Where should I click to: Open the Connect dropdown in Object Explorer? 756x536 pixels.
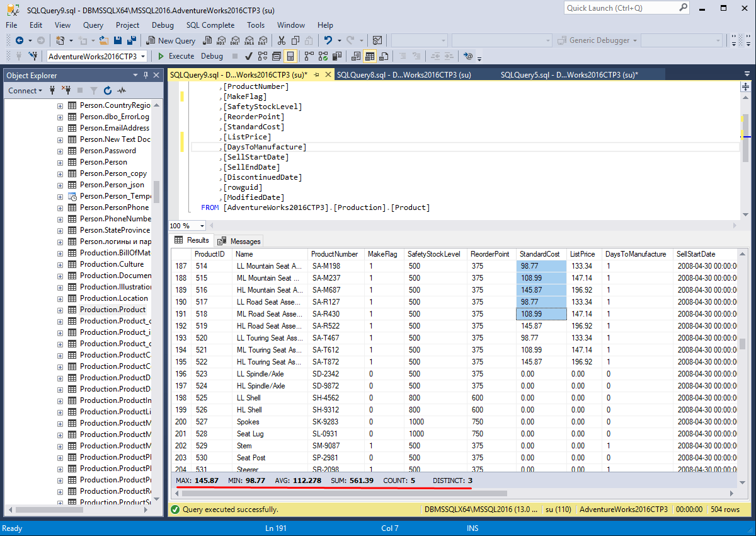pyautogui.click(x=25, y=91)
